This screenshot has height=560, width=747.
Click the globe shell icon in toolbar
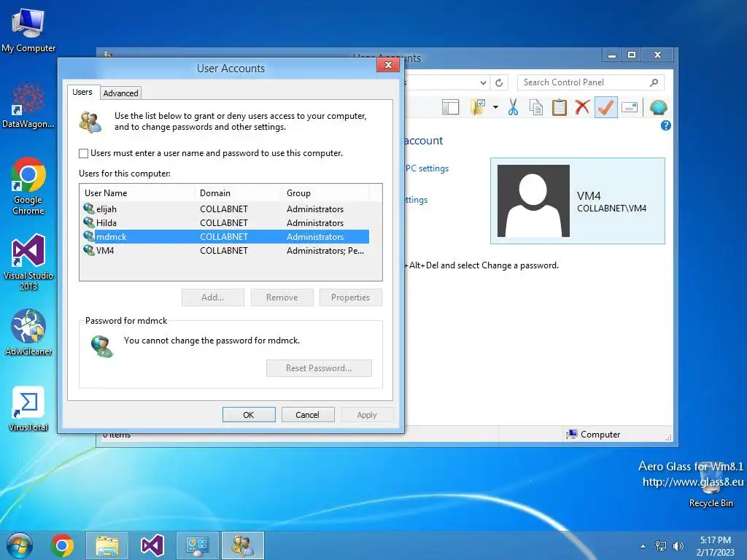(659, 108)
